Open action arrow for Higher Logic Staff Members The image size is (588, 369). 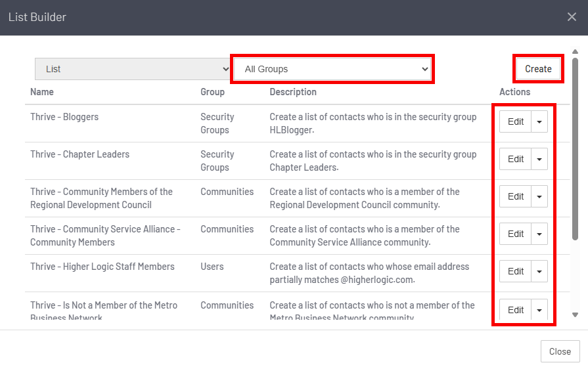(x=539, y=271)
